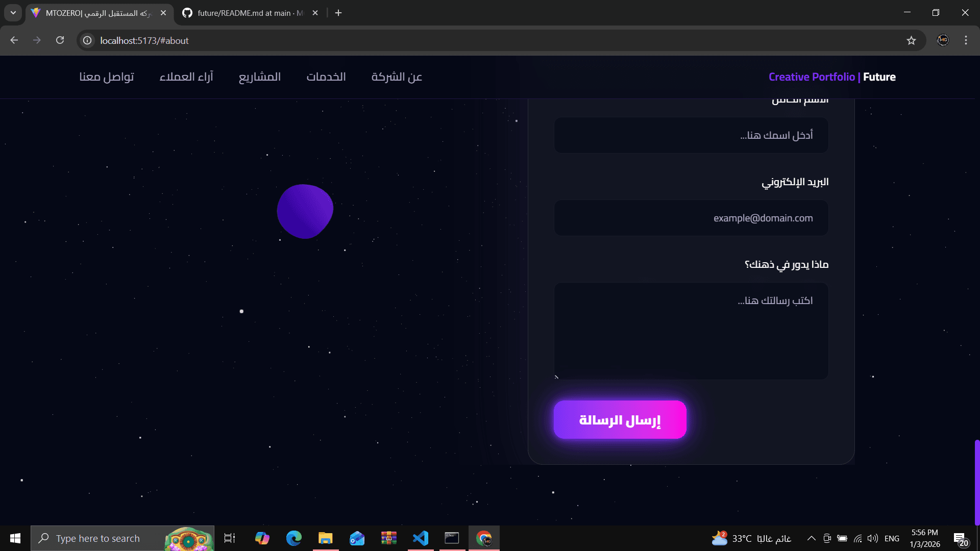
Task: Go to the عن الشركة nav link
Action: [x=397, y=77]
